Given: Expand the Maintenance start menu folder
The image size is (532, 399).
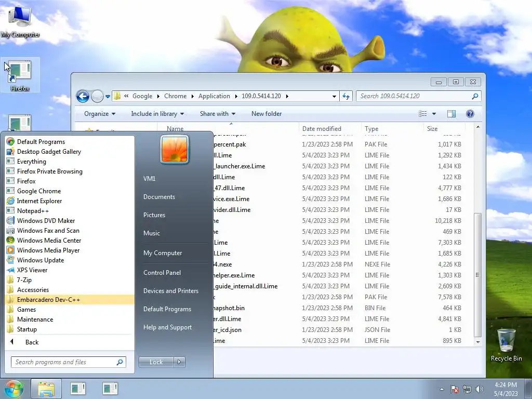Looking at the screenshot, I should pyautogui.click(x=35, y=320).
